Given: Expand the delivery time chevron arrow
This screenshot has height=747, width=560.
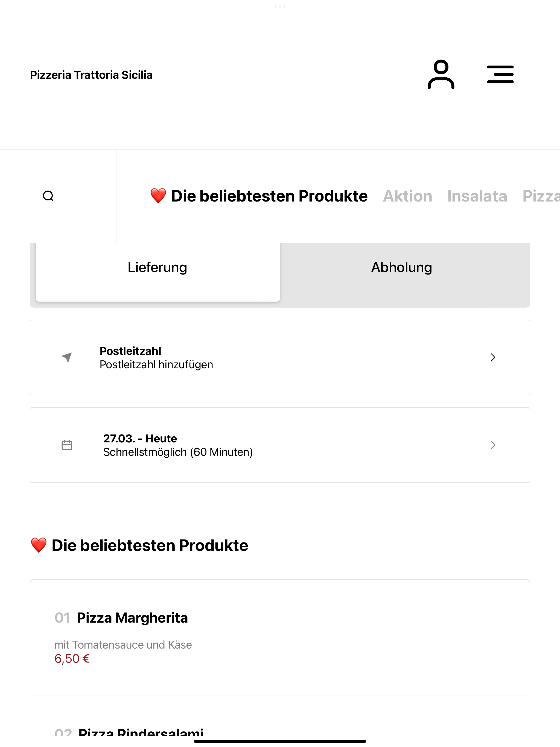Looking at the screenshot, I should (493, 445).
